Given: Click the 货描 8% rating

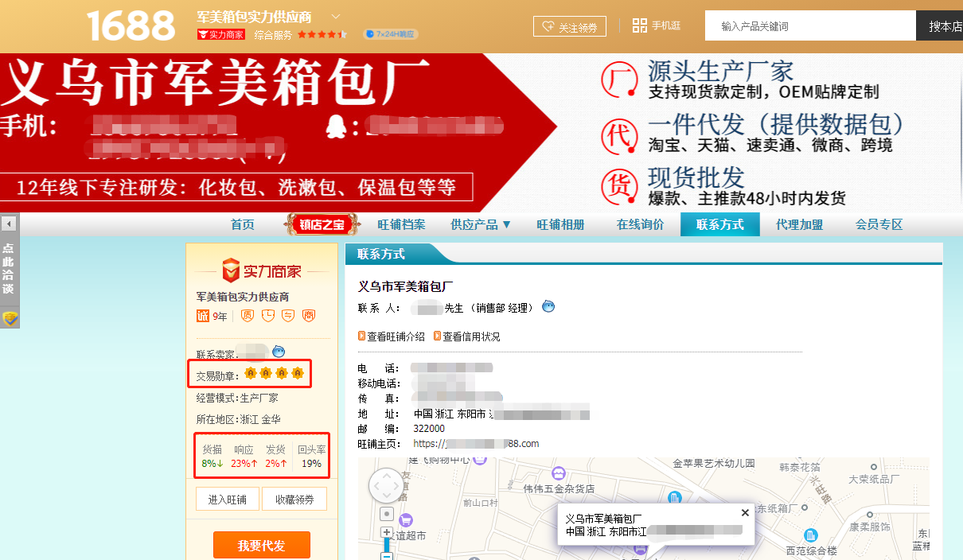Looking at the screenshot, I should point(212,457).
